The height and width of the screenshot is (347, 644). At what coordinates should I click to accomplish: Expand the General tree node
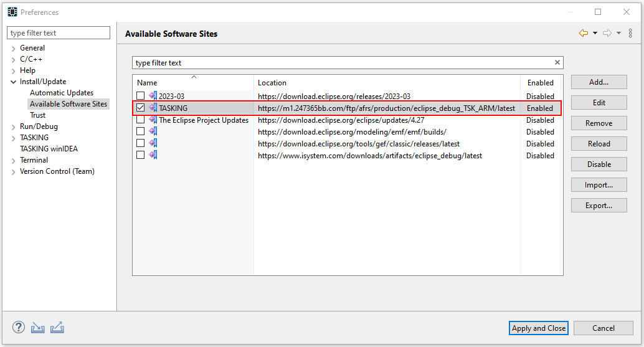(14, 49)
